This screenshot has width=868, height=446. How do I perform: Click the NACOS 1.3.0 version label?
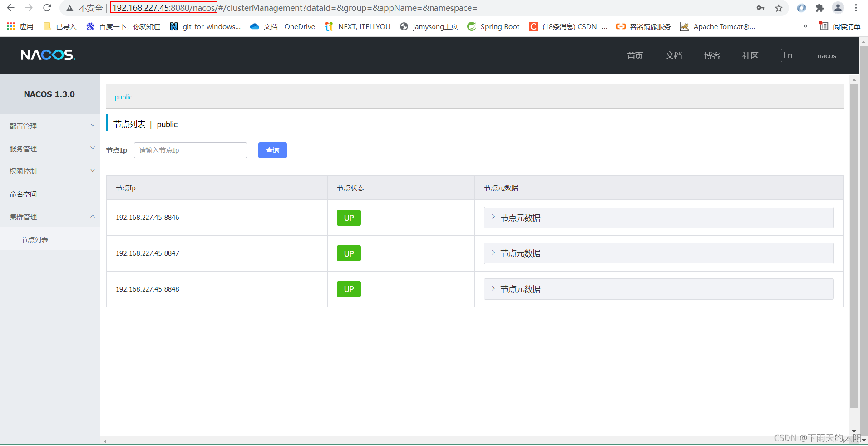tap(49, 94)
